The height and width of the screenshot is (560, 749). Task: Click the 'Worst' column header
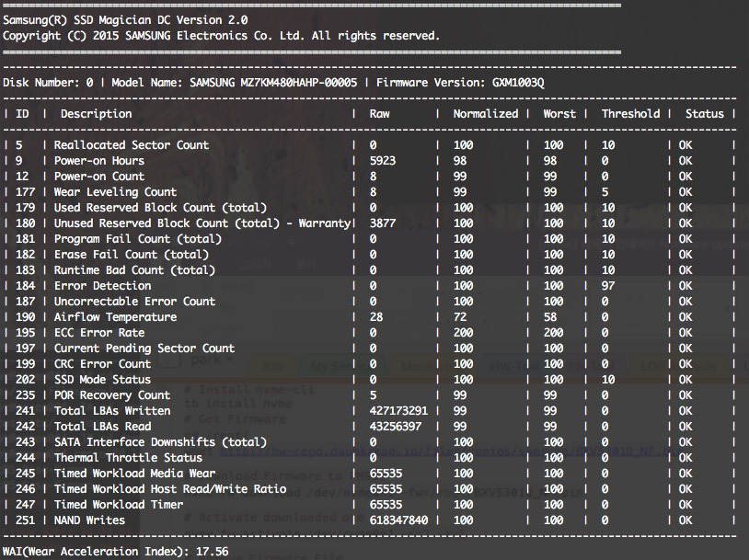pyautogui.click(x=559, y=114)
